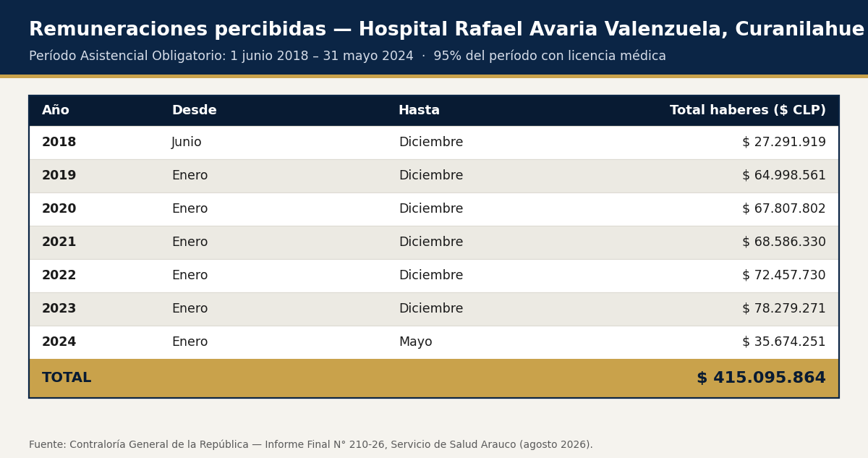Select the 2018 year cell

pos(59,143)
